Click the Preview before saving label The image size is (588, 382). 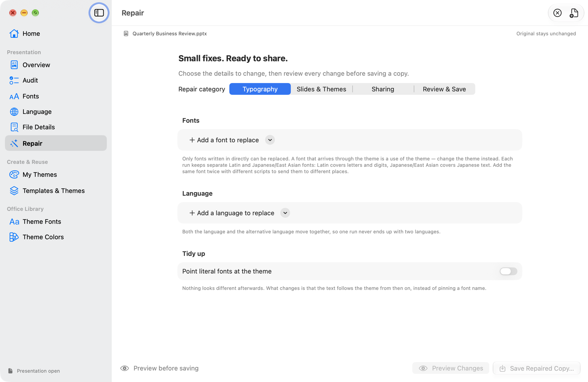[166, 368]
